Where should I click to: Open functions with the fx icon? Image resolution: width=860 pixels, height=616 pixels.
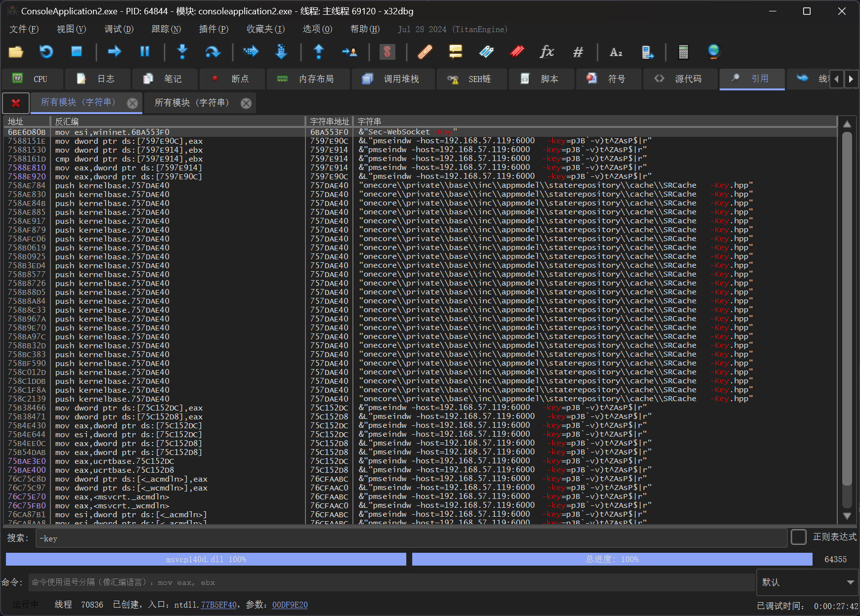click(547, 51)
